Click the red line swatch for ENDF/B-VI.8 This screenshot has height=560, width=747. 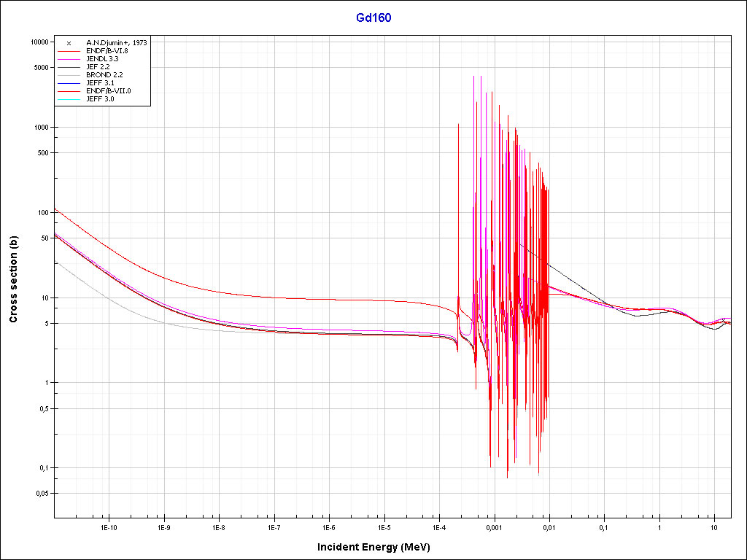(x=68, y=51)
